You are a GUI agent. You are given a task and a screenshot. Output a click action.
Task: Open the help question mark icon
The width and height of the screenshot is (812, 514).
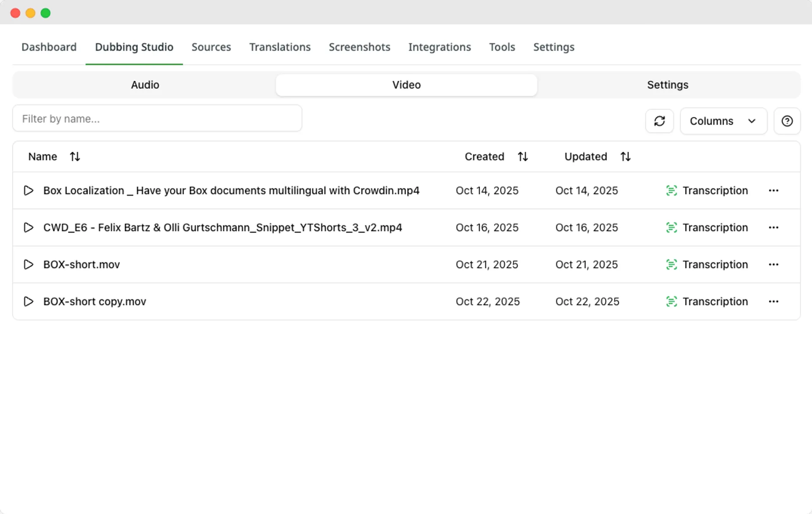click(x=787, y=121)
